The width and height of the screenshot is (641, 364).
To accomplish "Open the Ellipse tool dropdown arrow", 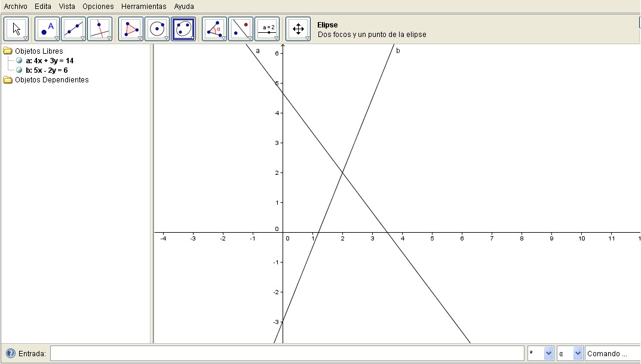I will pyautogui.click(x=192, y=38).
